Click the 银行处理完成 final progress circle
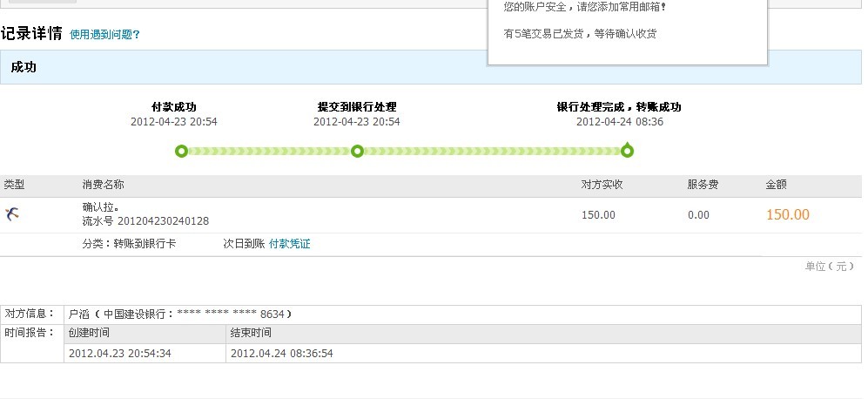 click(x=628, y=152)
